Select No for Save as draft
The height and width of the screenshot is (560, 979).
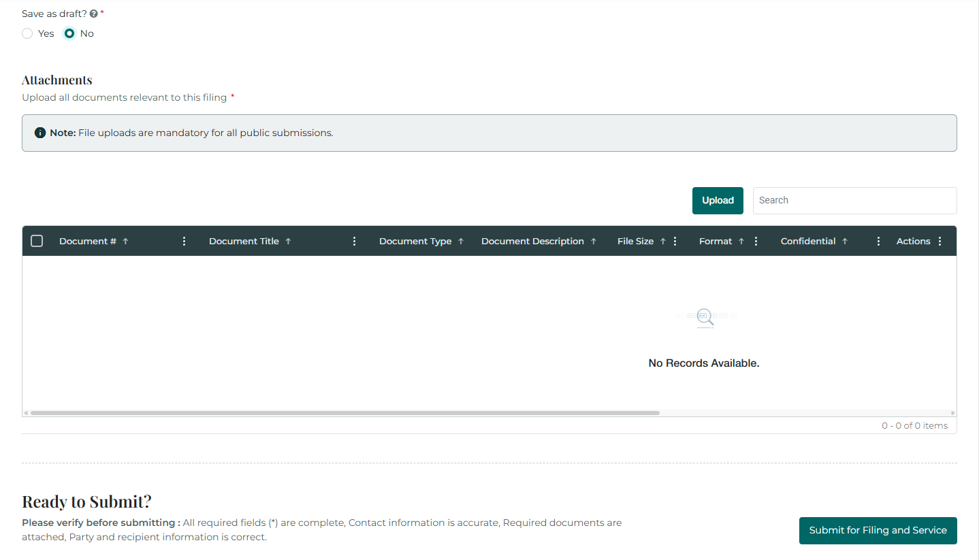69,33
